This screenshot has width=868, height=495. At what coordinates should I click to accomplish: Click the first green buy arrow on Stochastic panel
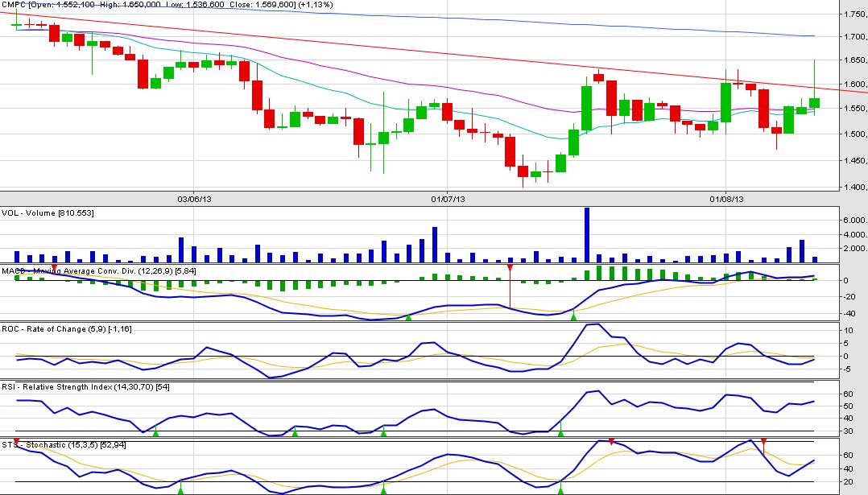coord(180,489)
